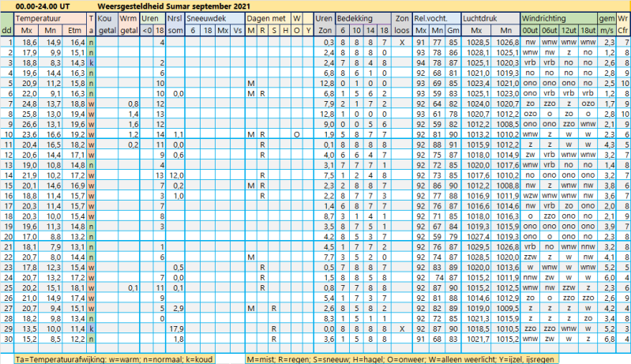
Task: Select the day 30 row number cell
Action: [6, 338]
